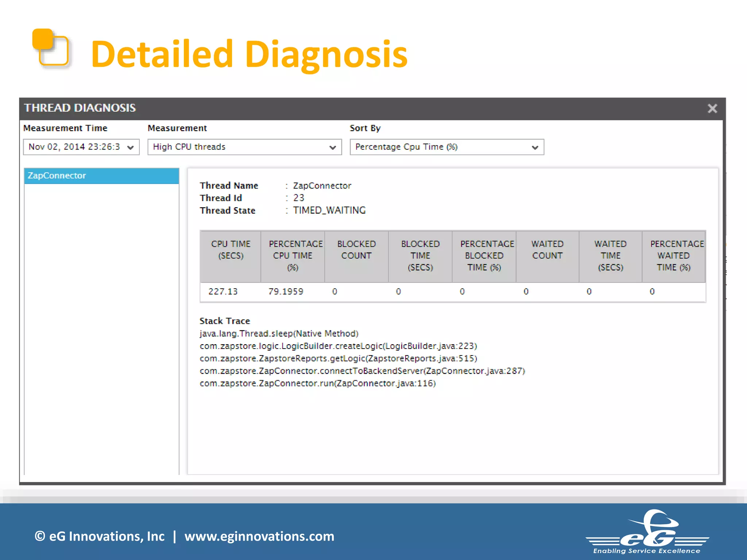Click the PERCENTAGE BLOCKED TIME (%) header
Viewport: 747px width, 560px height.
click(484, 256)
